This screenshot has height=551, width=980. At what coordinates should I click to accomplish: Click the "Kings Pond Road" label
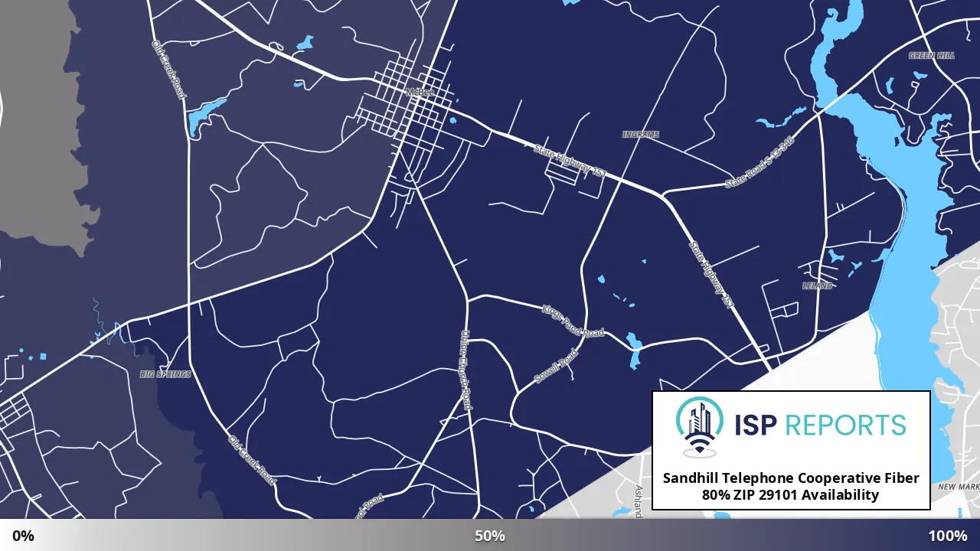pyautogui.click(x=573, y=321)
